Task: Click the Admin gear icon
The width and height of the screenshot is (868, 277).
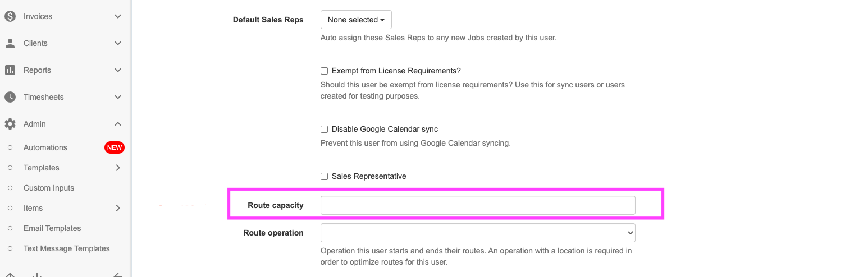Action: point(10,124)
